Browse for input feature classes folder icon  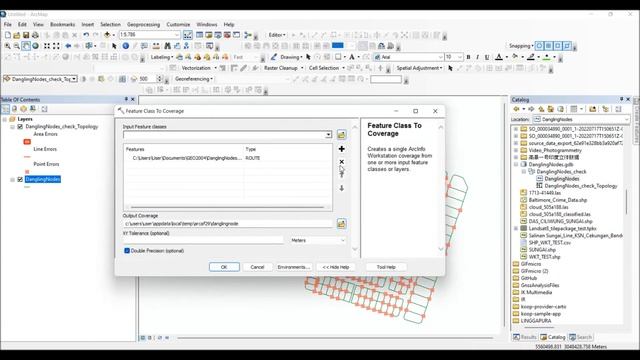(x=342, y=135)
